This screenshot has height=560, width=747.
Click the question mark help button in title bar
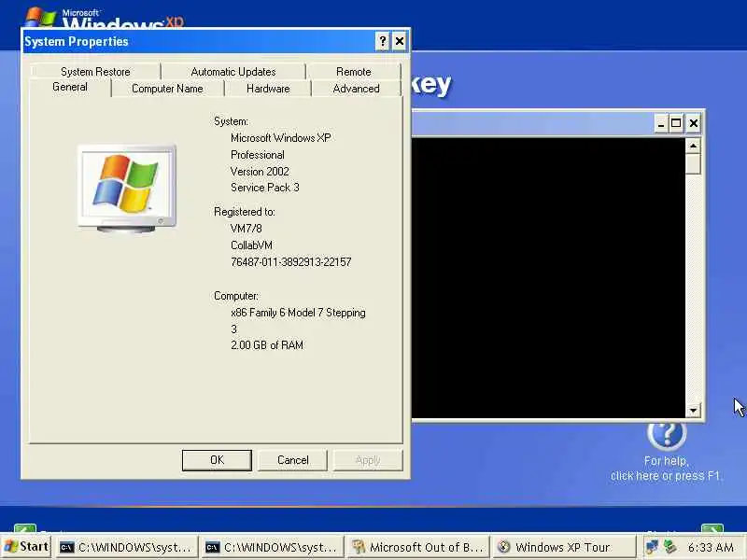coord(383,41)
